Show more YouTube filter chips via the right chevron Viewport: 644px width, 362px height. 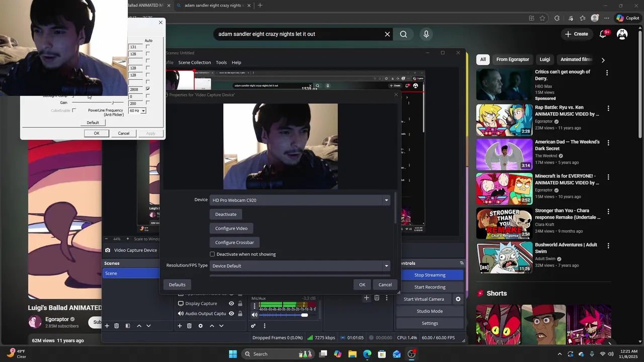[603, 60]
